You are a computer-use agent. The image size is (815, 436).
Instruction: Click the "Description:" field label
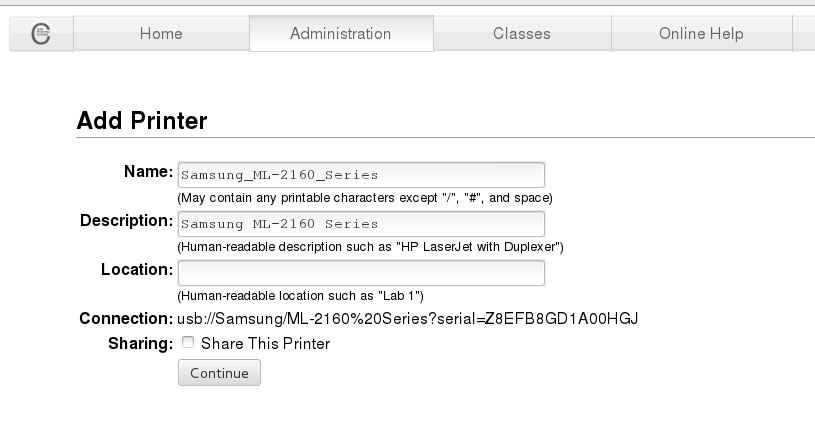127,220
